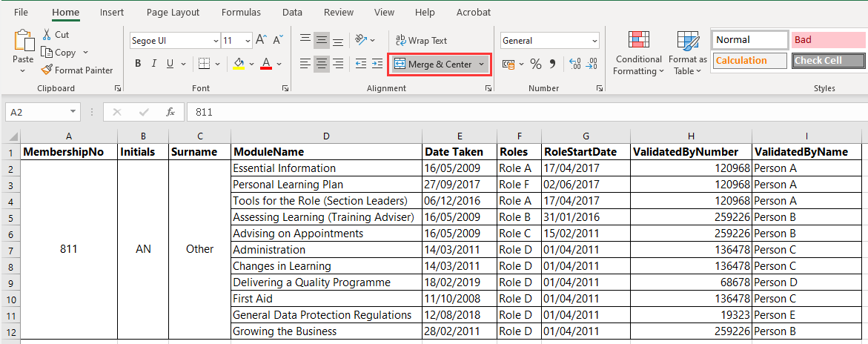Click the Name Box showing A2
Screen dimensions: 868x344
(x=43, y=112)
